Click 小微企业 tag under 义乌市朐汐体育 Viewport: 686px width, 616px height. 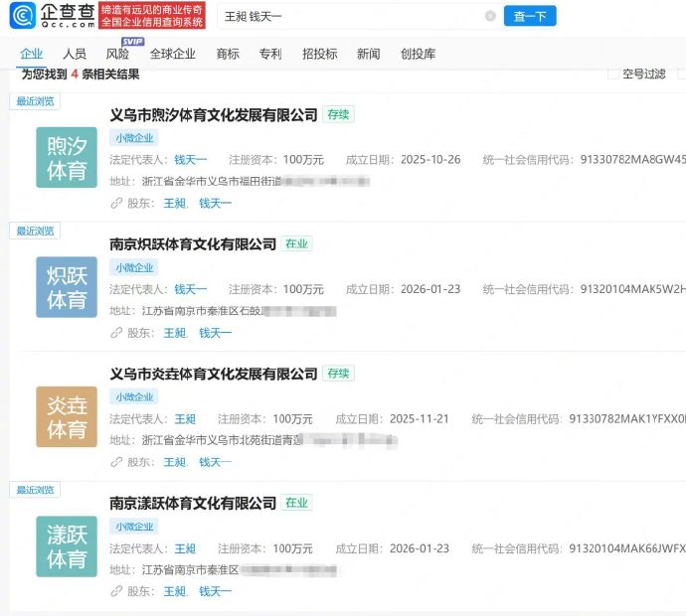[134, 138]
